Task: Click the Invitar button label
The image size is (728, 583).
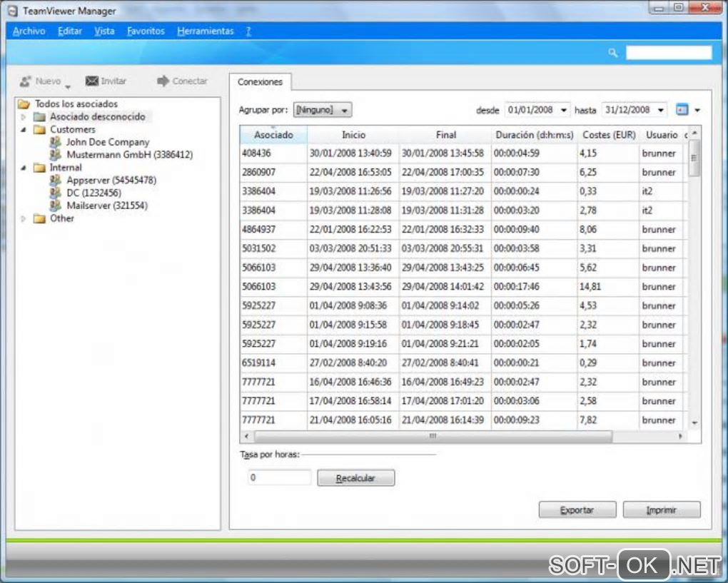Action: click(113, 81)
